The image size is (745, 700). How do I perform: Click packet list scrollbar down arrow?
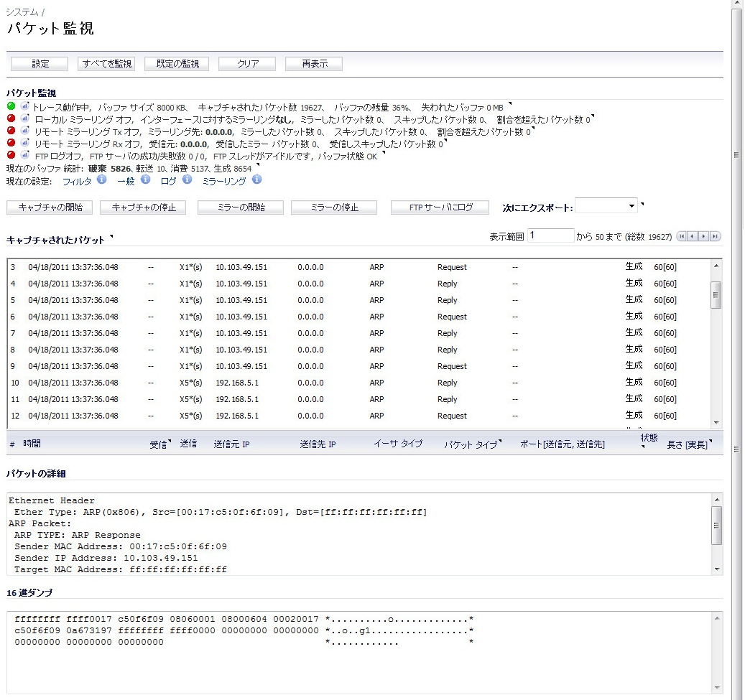[x=716, y=423]
